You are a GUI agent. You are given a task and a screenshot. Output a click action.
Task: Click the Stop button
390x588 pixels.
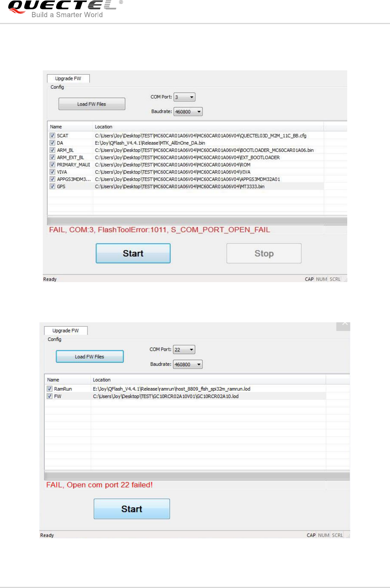click(264, 253)
